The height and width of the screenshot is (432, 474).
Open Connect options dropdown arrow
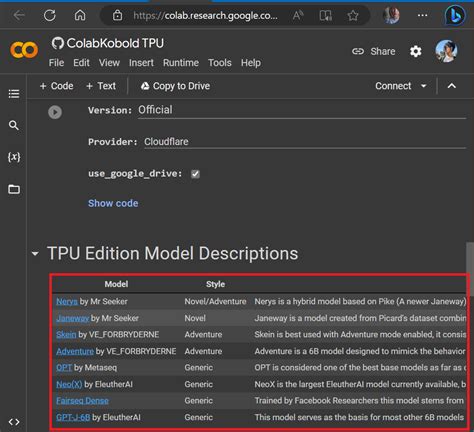point(424,86)
